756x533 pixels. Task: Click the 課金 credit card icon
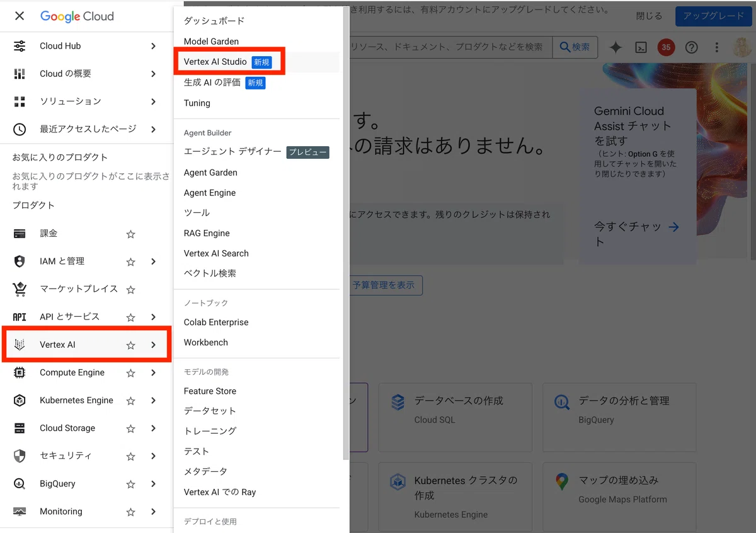tap(20, 234)
